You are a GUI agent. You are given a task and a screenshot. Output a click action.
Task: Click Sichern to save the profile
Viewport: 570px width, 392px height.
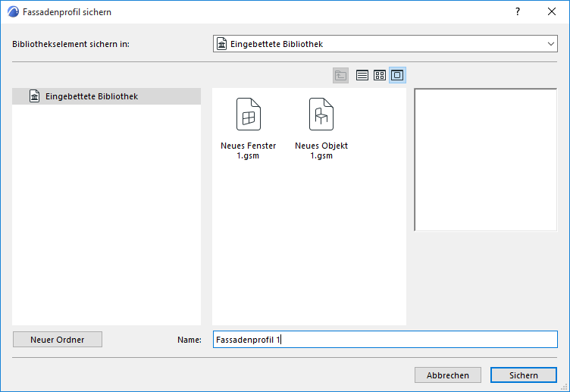[x=524, y=375]
